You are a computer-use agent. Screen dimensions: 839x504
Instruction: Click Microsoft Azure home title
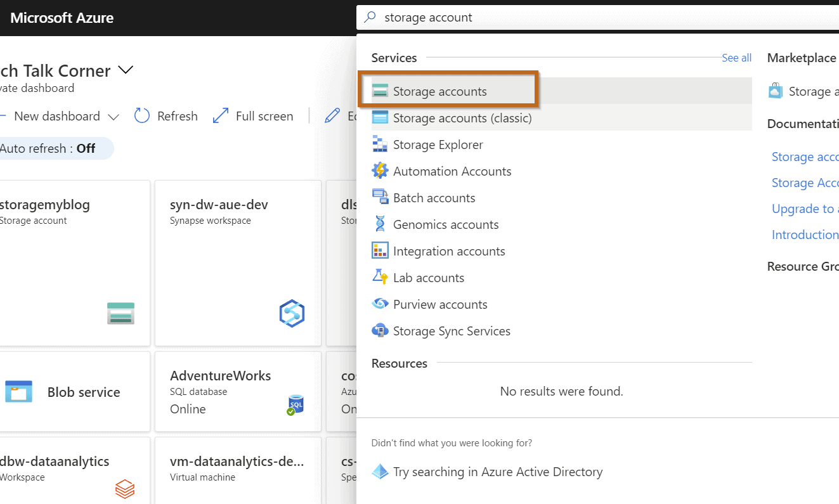tap(62, 18)
